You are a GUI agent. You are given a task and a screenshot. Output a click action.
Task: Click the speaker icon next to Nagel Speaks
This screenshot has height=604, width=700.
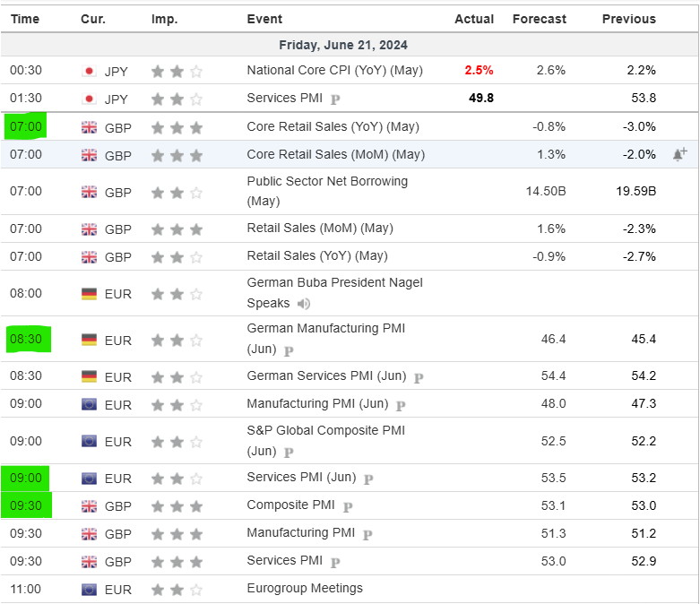click(304, 304)
